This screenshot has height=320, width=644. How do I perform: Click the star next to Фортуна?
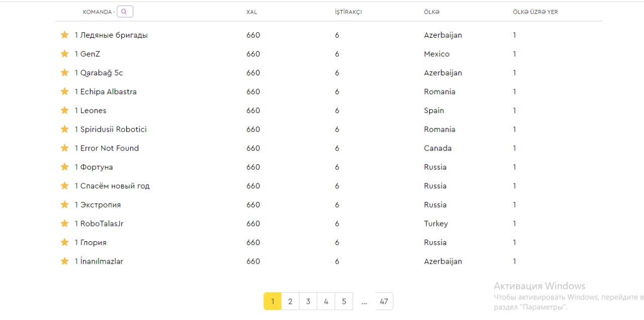pos(64,167)
